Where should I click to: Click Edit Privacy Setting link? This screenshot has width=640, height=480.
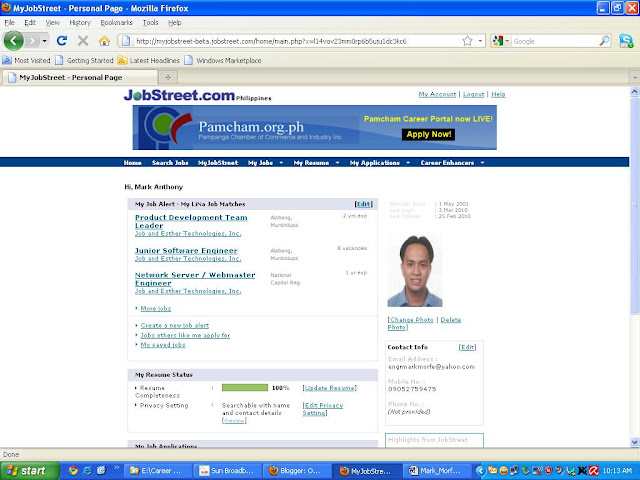pos(323,409)
